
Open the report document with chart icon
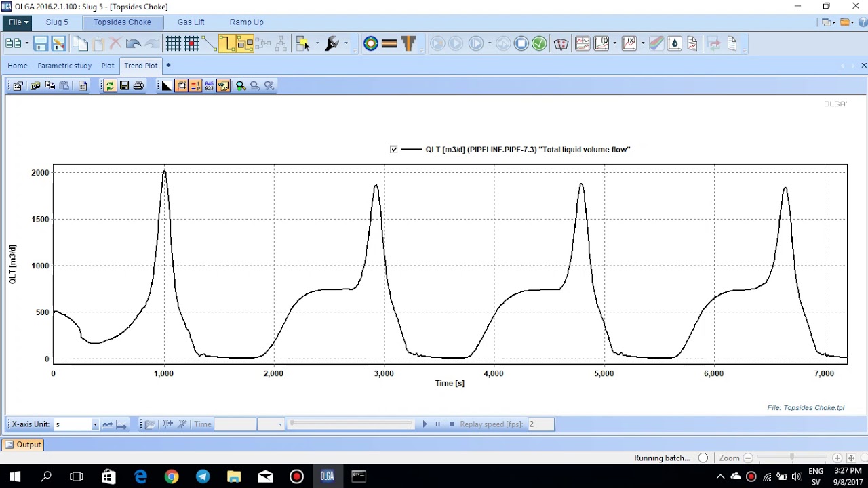[x=692, y=44]
